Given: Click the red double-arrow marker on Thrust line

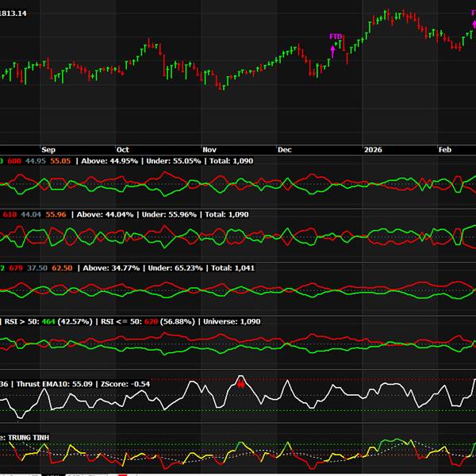Looking at the screenshot, I should (x=240, y=385).
